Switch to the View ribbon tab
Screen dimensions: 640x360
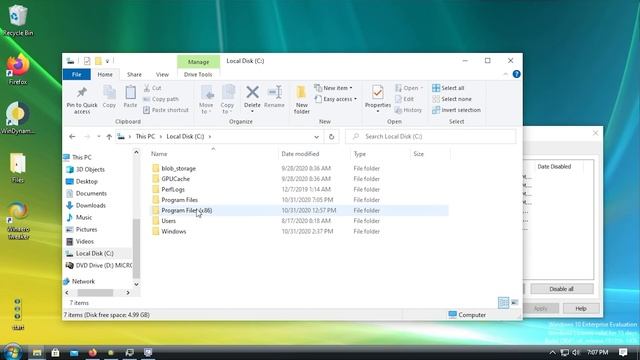(162, 74)
